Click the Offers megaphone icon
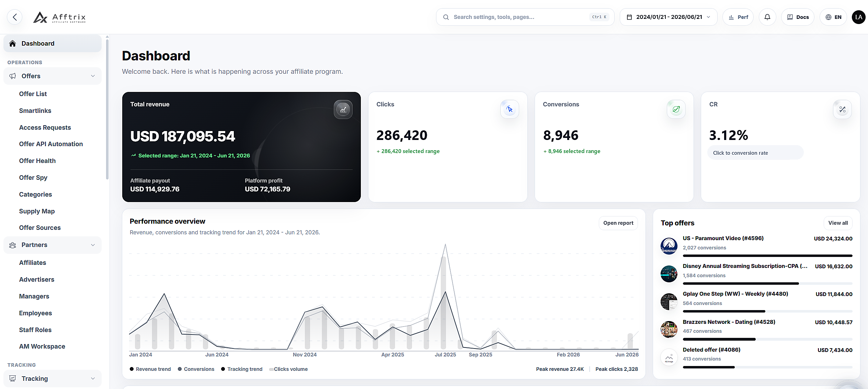Viewport: 868px width, 389px height. coord(13,76)
